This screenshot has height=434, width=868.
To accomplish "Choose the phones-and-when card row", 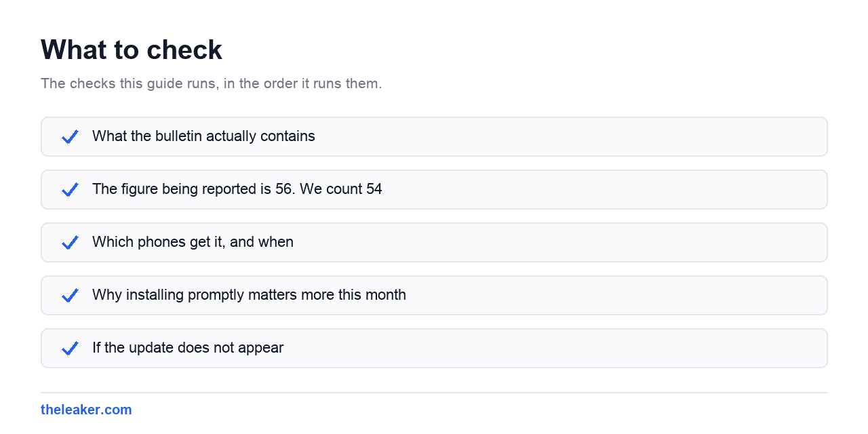I will (434, 242).
